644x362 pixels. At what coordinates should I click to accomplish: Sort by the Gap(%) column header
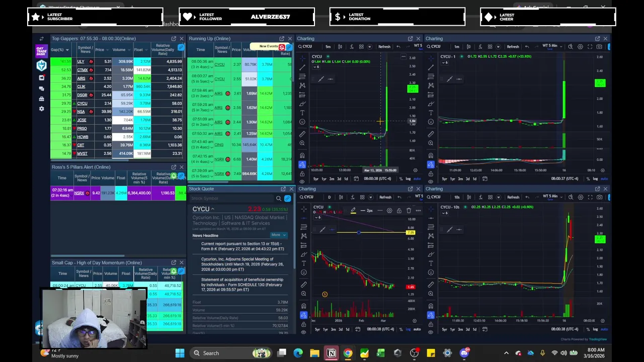point(59,50)
